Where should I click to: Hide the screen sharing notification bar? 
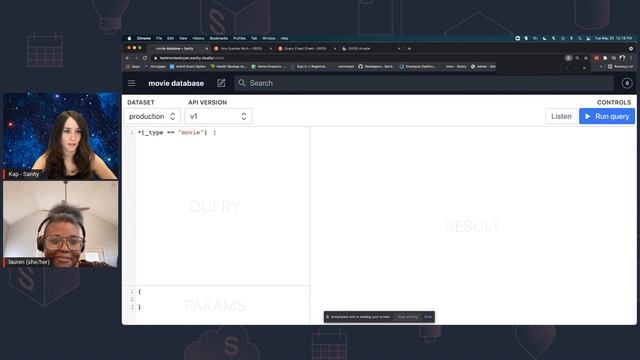pyautogui.click(x=428, y=317)
